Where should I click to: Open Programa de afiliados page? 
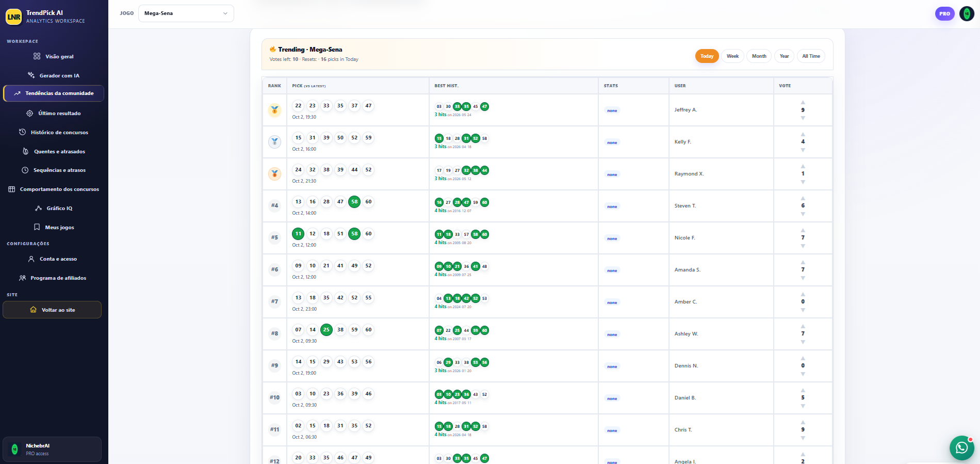pos(54,278)
